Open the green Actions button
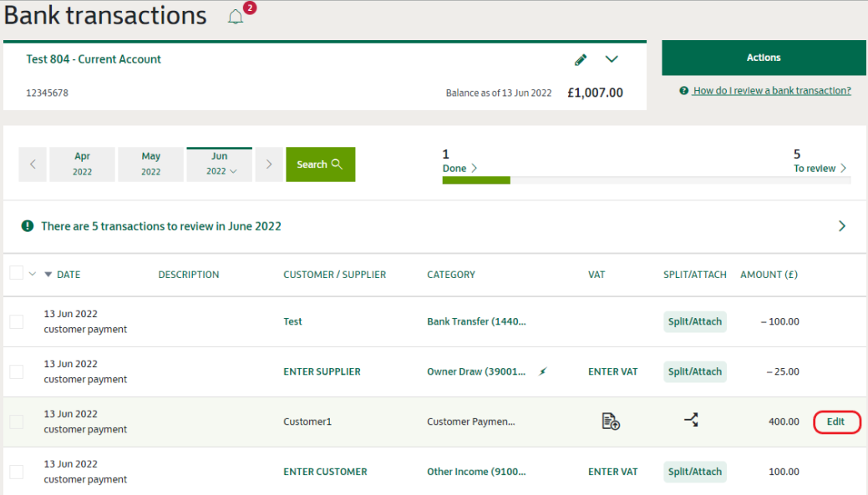This screenshot has height=495, width=868. (x=764, y=58)
